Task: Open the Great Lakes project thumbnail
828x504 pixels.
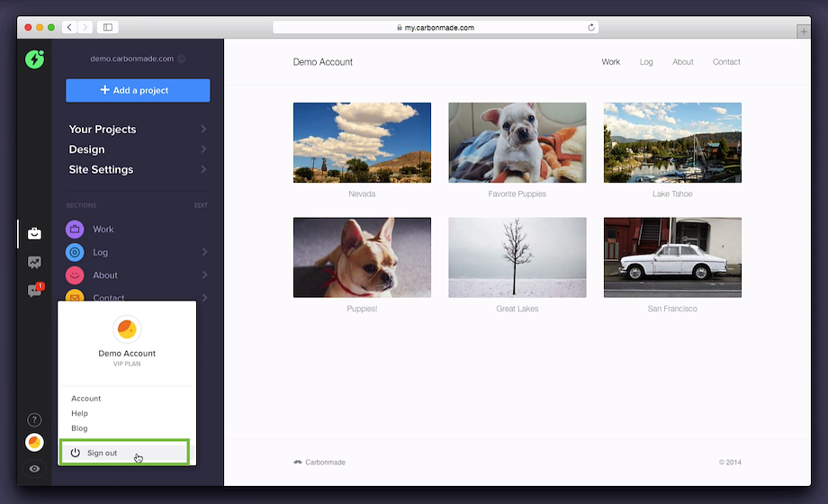Action: coord(517,257)
